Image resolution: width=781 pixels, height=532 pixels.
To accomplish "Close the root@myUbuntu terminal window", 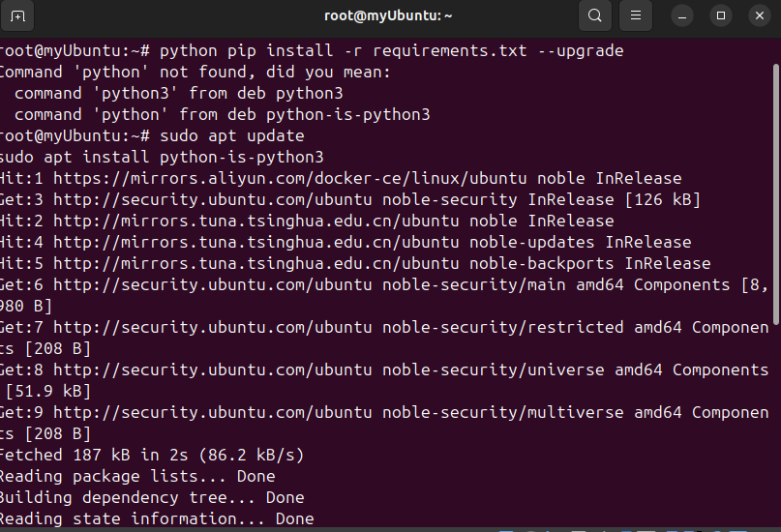I will [x=760, y=15].
